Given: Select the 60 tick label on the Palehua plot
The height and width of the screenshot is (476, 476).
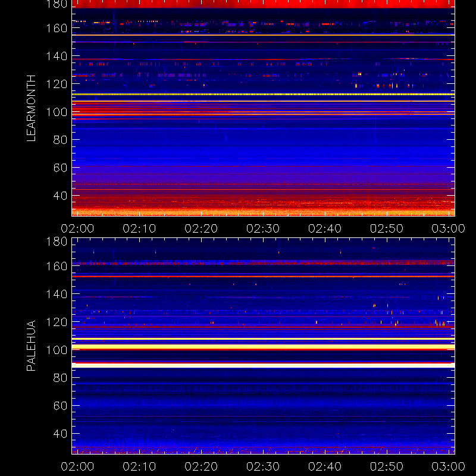Looking at the screenshot, I should pyautogui.click(x=60, y=406).
